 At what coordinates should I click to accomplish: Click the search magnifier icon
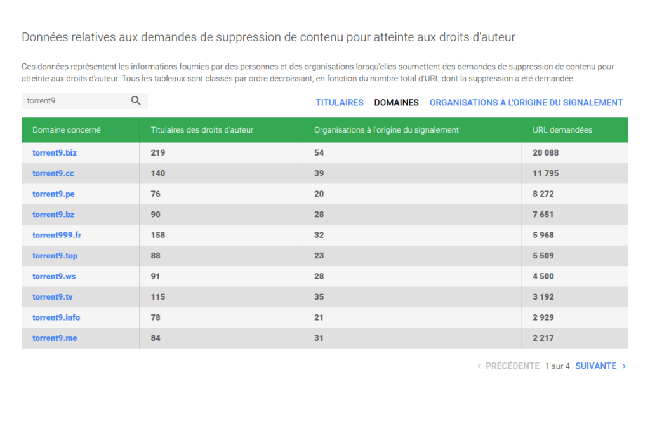click(136, 101)
